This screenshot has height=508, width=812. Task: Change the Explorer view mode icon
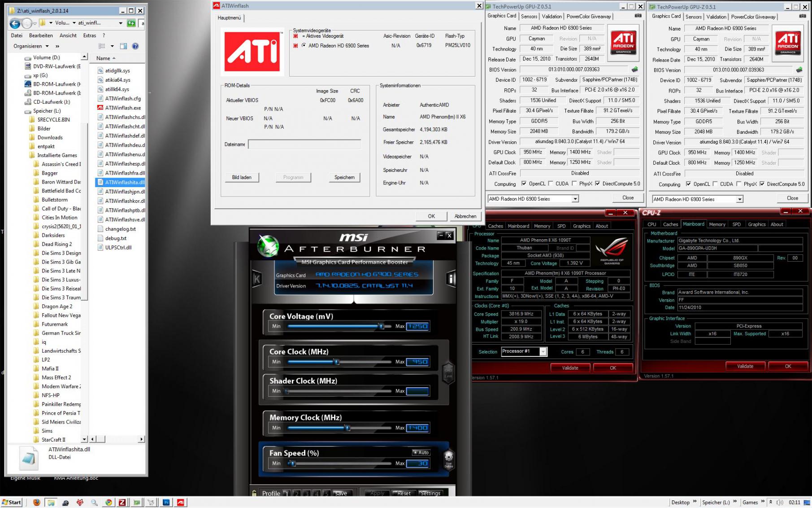tap(102, 46)
